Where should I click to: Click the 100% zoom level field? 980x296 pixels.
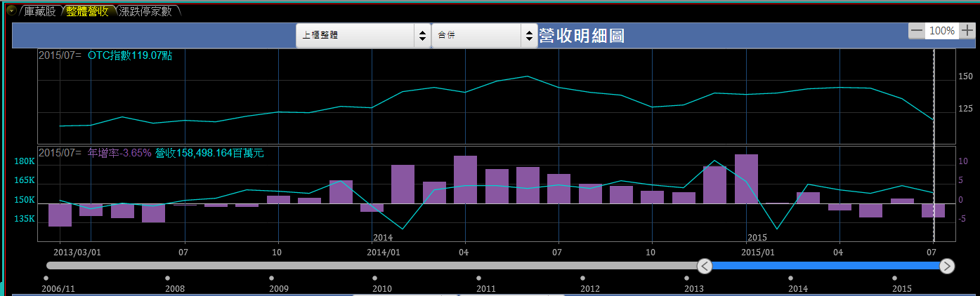point(941,31)
